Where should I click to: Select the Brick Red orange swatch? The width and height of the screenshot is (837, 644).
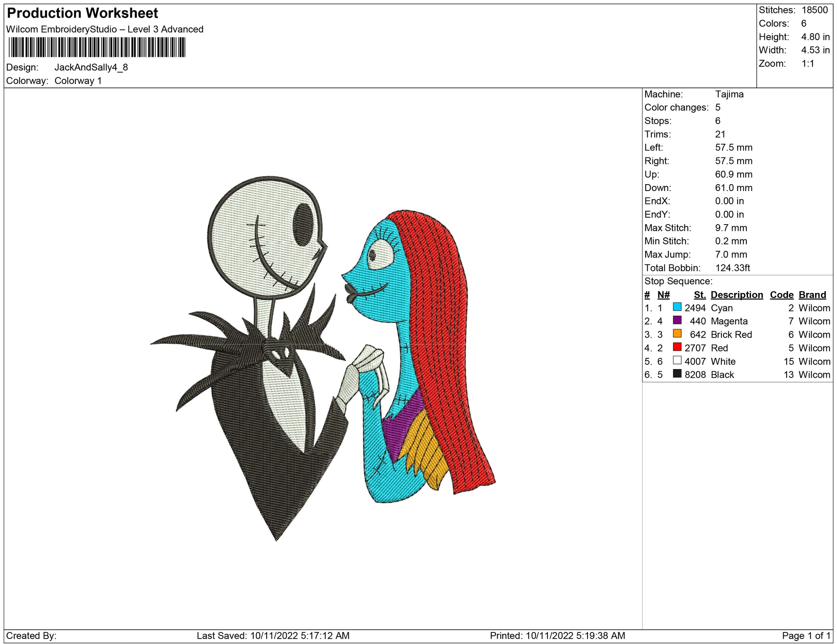point(677,334)
